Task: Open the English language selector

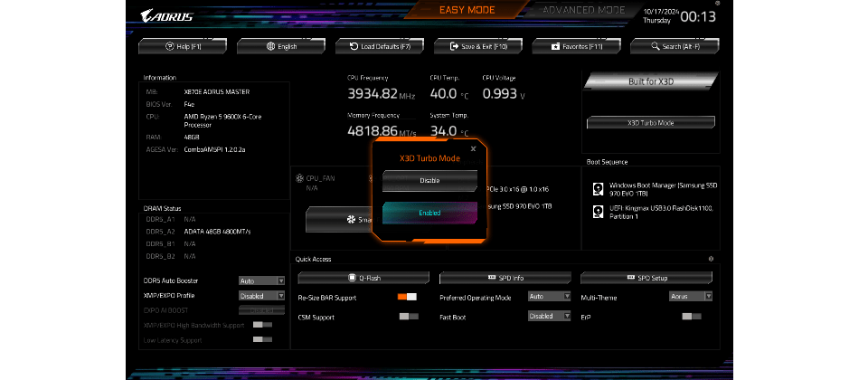Action: (281, 46)
